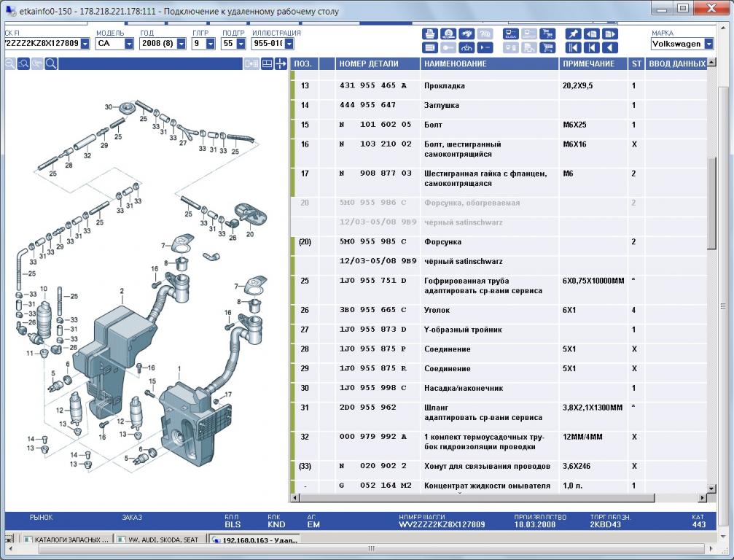Click the pushpin icon
The width and height of the screenshot is (734, 560).
(x=573, y=34)
